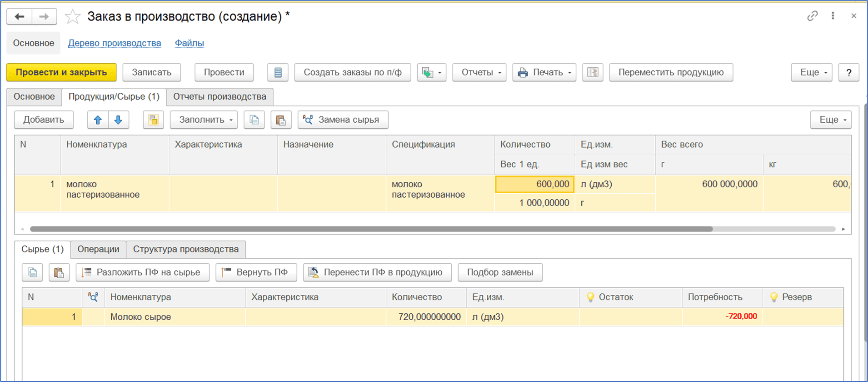
Task: Add document to favorites star
Action: pyautogui.click(x=73, y=17)
